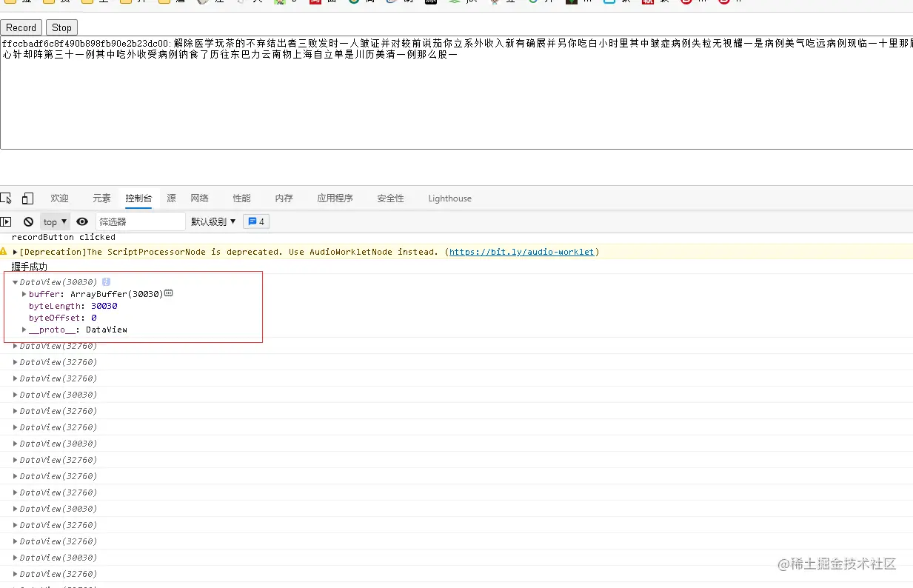Click the 握手成功 log message
Image resolution: width=913 pixels, height=588 pixels.
pos(30,267)
